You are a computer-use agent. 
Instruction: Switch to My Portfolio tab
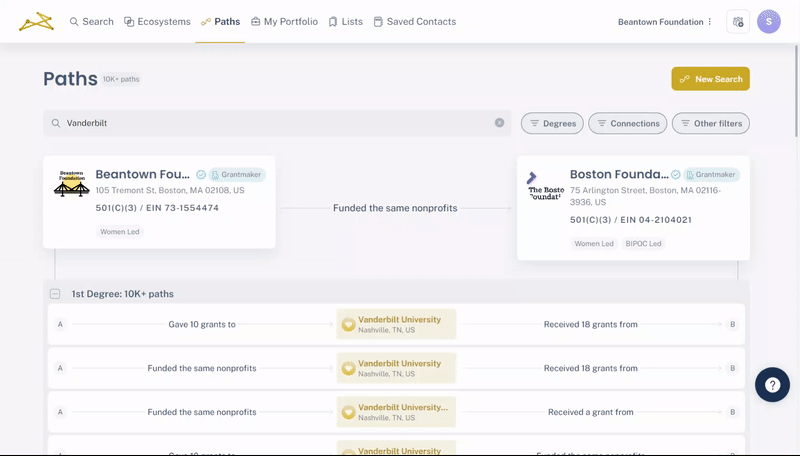point(284,21)
